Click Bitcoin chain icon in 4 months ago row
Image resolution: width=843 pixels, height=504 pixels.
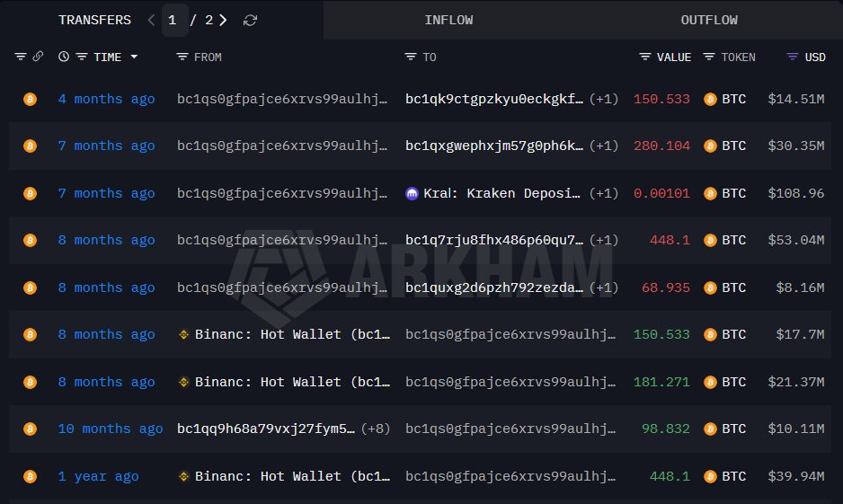(x=31, y=99)
